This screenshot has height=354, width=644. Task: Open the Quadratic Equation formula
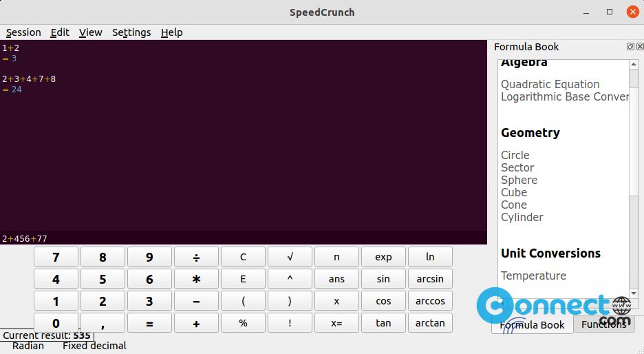[550, 84]
